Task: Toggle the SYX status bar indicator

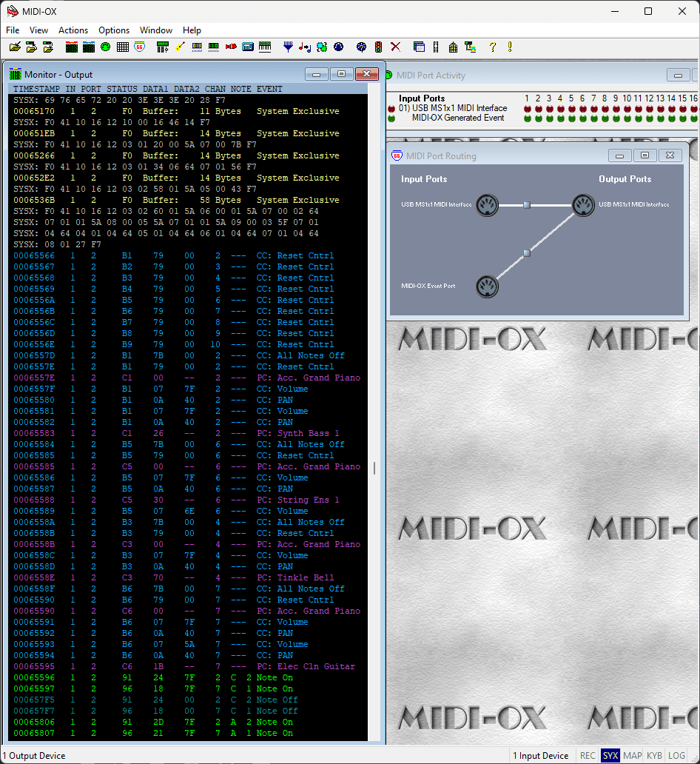Action: pyautogui.click(x=610, y=756)
